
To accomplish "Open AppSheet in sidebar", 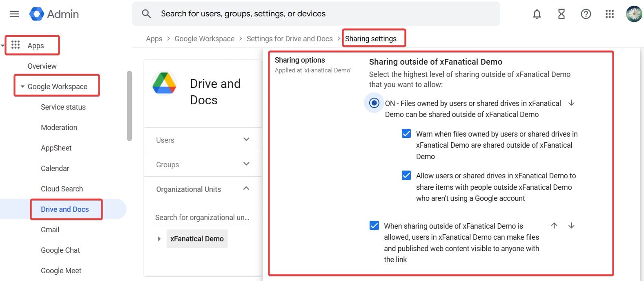I will click(x=56, y=148).
